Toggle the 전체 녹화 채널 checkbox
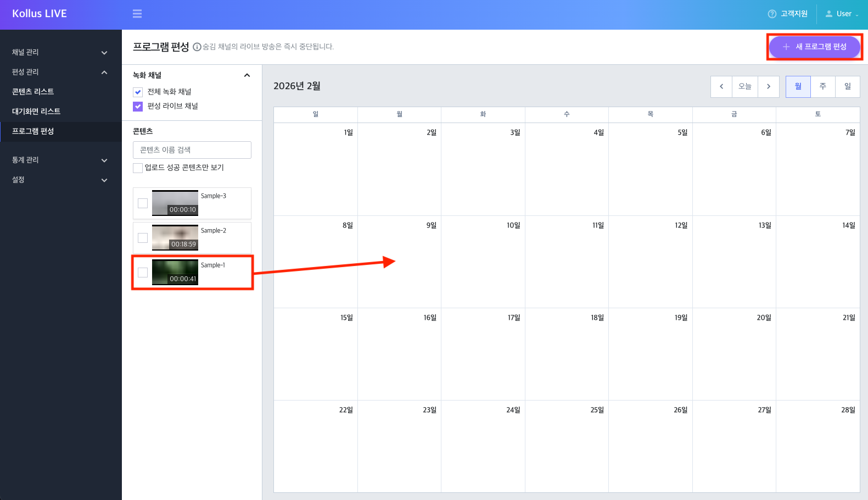Screen dimensions: 868x500 point(138,92)
